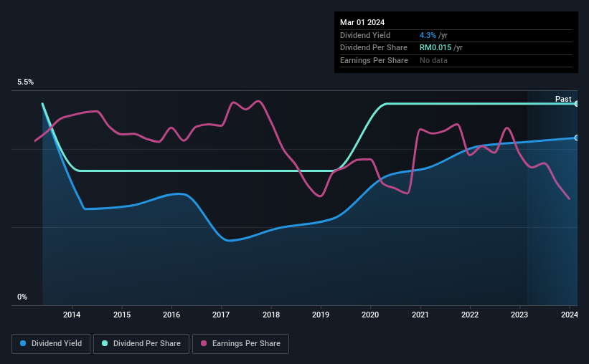
Task: Click the 0% y-axis label
Action: [x=22, y=297]
